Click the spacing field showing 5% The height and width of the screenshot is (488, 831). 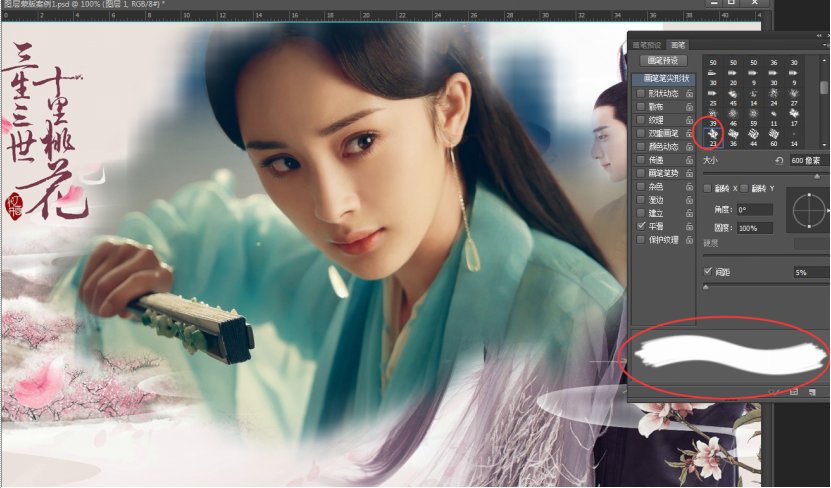(x=812, y=272)
